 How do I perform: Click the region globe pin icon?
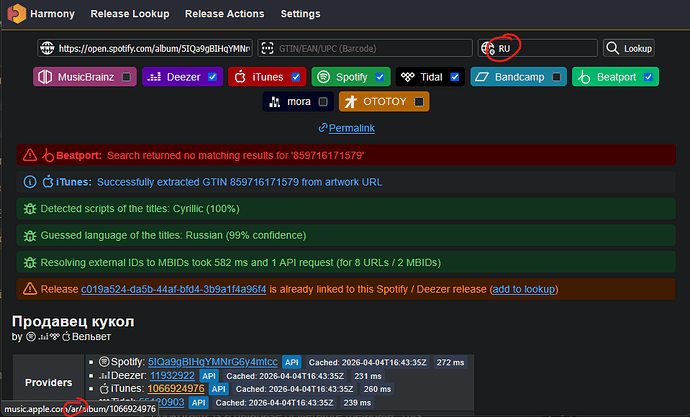click(x=488, y=48)
